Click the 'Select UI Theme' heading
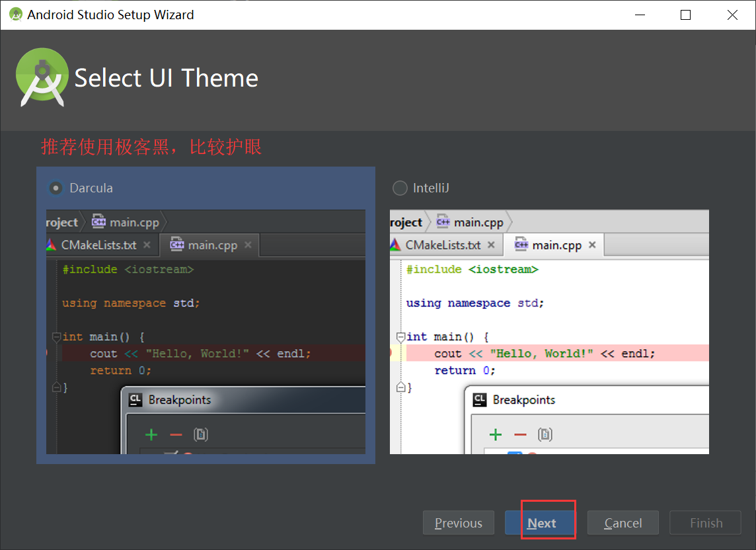This screenshot has height=550, width=756. click(x=167, y=78)
